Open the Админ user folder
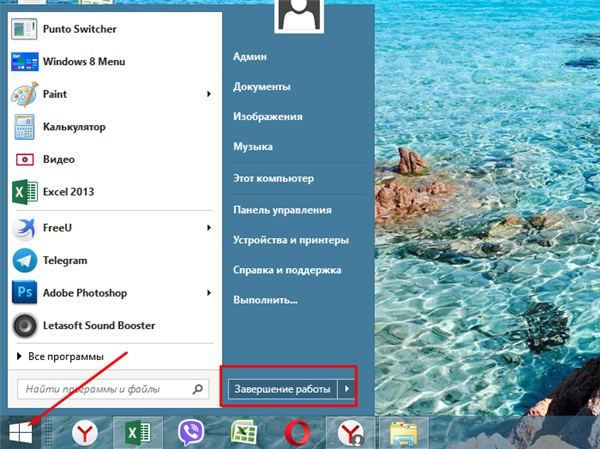Image resolution: width=600 pixels, height=449 pixels. click(250, 57)
